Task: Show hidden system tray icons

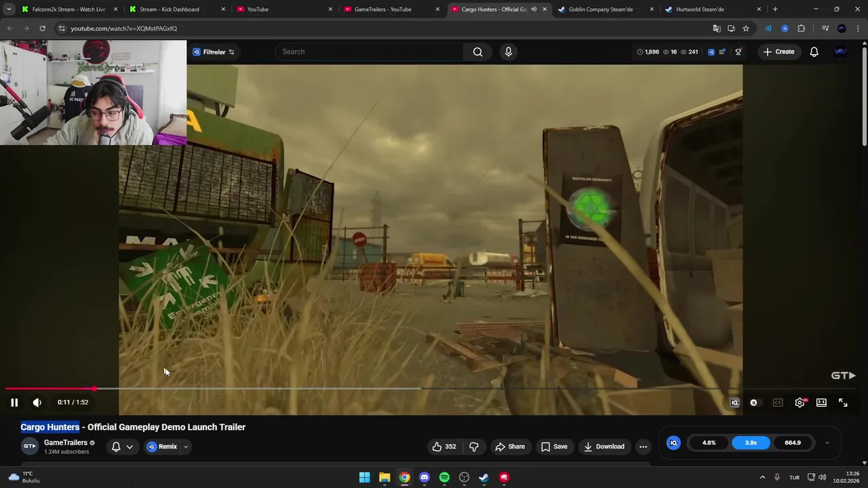Action: coord(762,477)
